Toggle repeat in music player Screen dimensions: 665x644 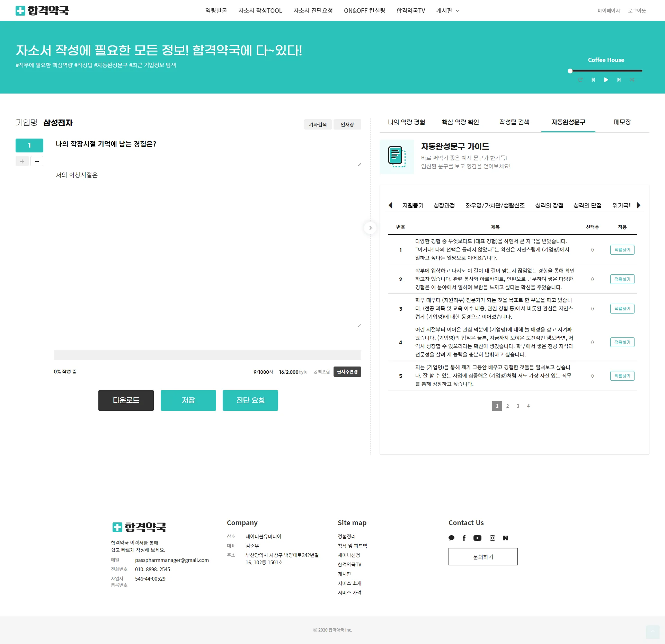[x=580, y=80]
